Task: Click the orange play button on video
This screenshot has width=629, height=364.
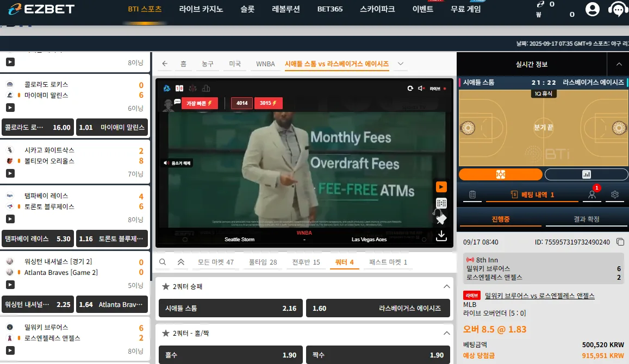Action: click(x=441, y=187)
